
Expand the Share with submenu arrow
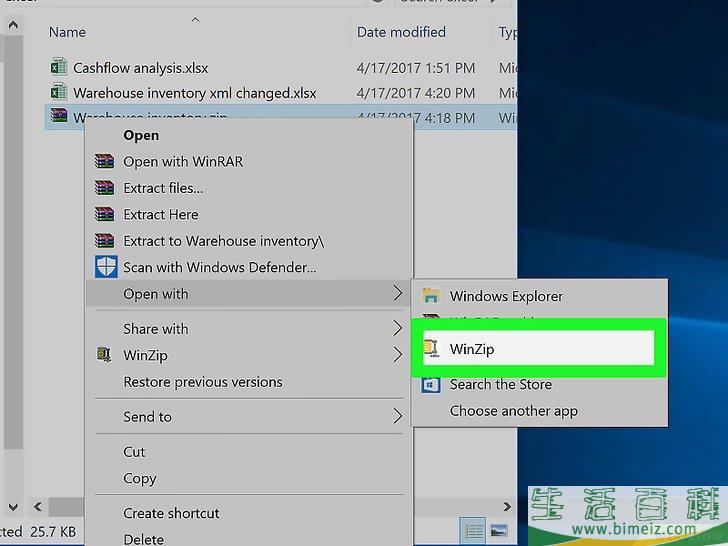[x=397, y=328]
